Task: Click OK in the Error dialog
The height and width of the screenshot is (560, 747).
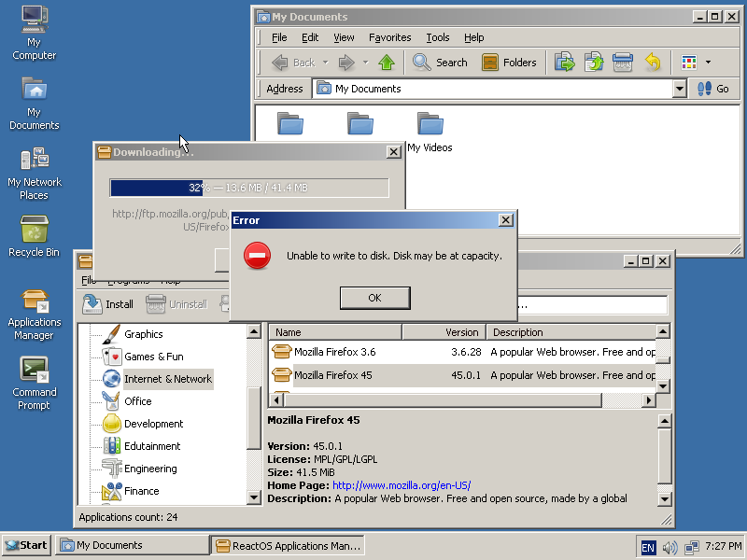Action: tap(374, 298)
